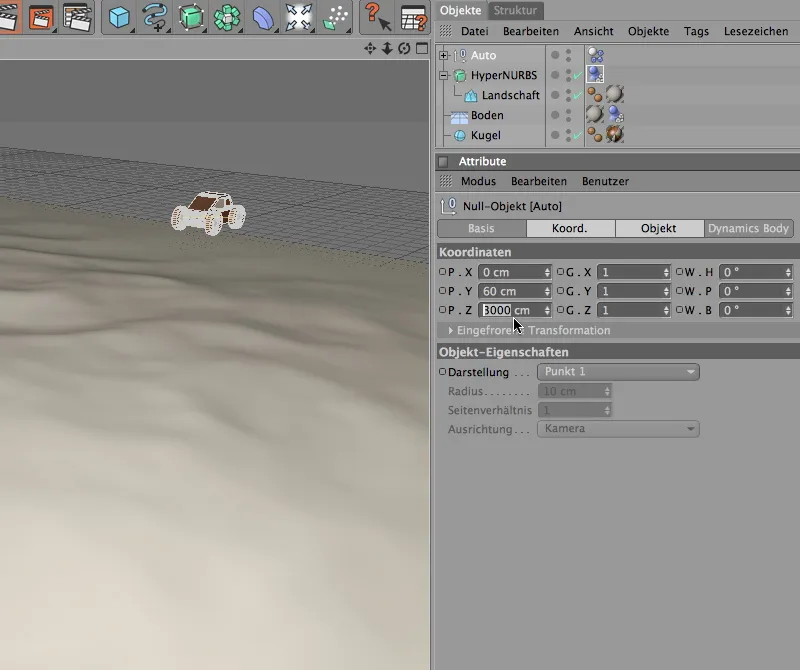Expand the Auto null object tree
Viewport: 800px width, 670px height.
tap(443, 55)
